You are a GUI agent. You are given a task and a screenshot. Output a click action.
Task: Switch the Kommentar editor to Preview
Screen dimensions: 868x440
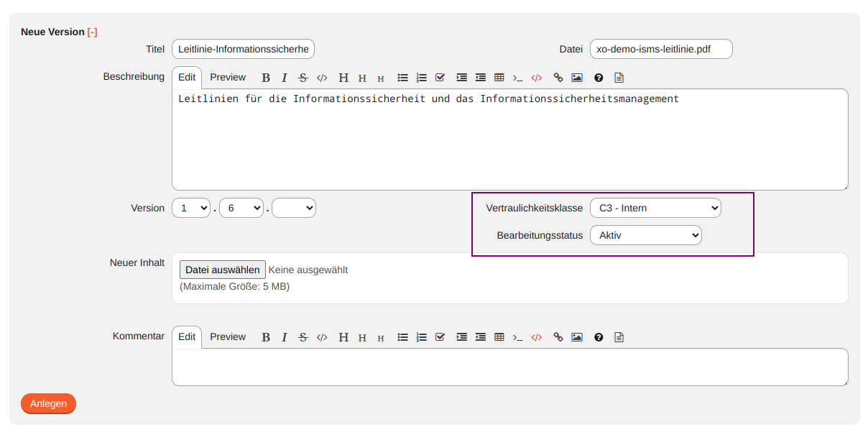coord(228,336)
